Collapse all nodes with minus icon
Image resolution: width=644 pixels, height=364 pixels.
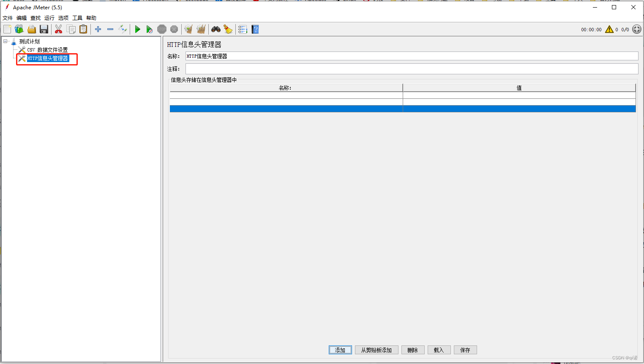tap(110, 29)
